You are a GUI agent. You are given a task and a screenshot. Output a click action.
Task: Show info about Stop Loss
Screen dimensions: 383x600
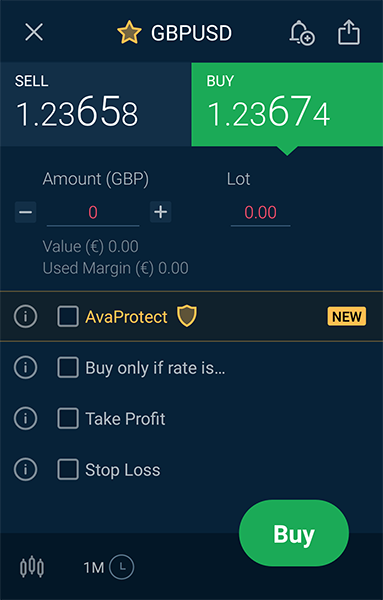pyautogui.click(x=26, y=470)
